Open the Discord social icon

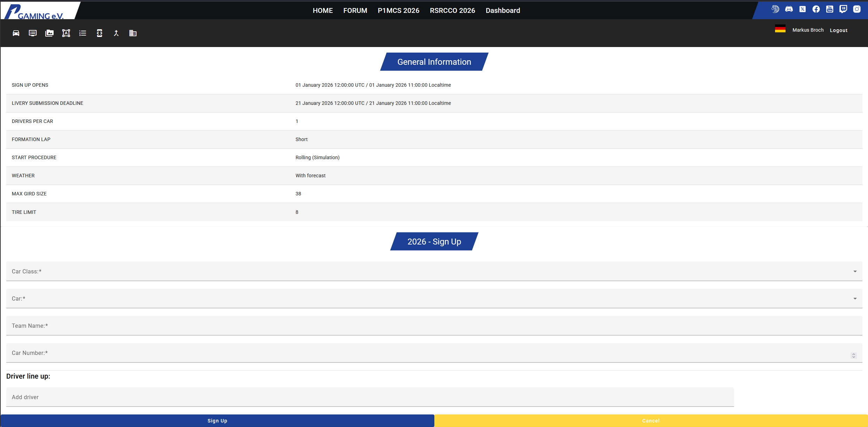click(x=789, y=9)
